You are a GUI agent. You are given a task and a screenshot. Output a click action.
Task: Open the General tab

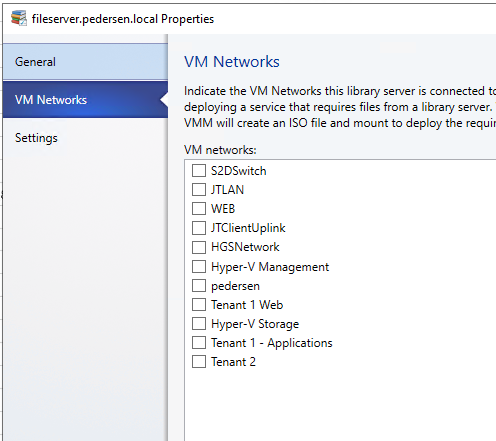tap(85, 62)
